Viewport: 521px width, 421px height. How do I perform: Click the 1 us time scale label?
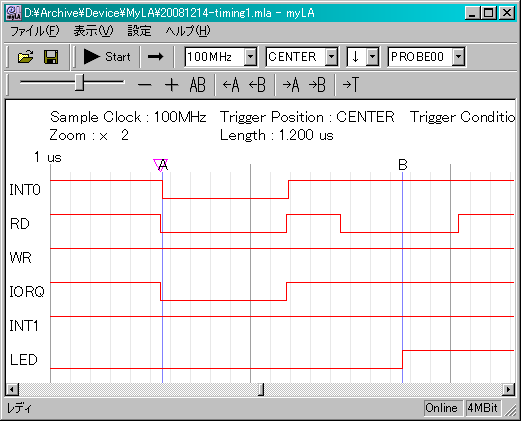(x=48, y=157)
